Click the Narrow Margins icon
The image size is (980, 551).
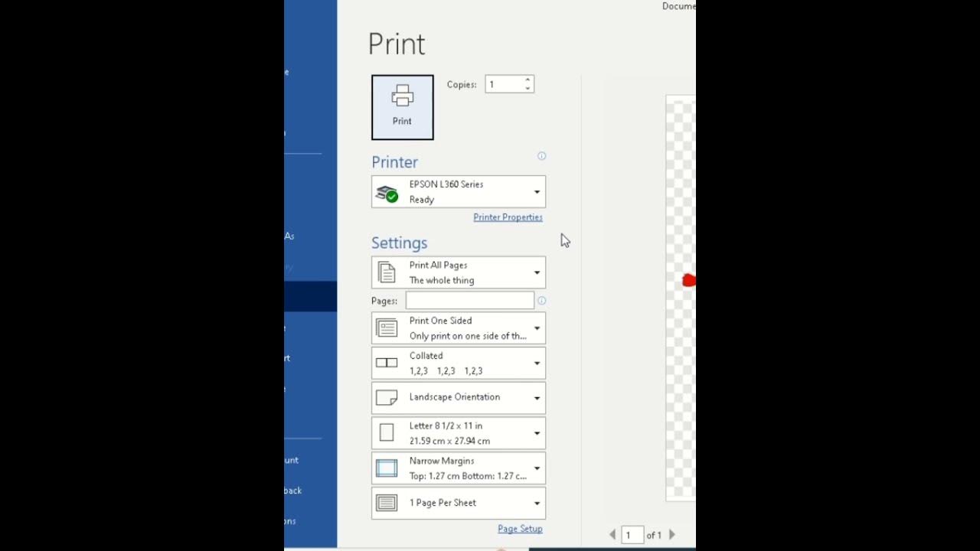(387, 468)
